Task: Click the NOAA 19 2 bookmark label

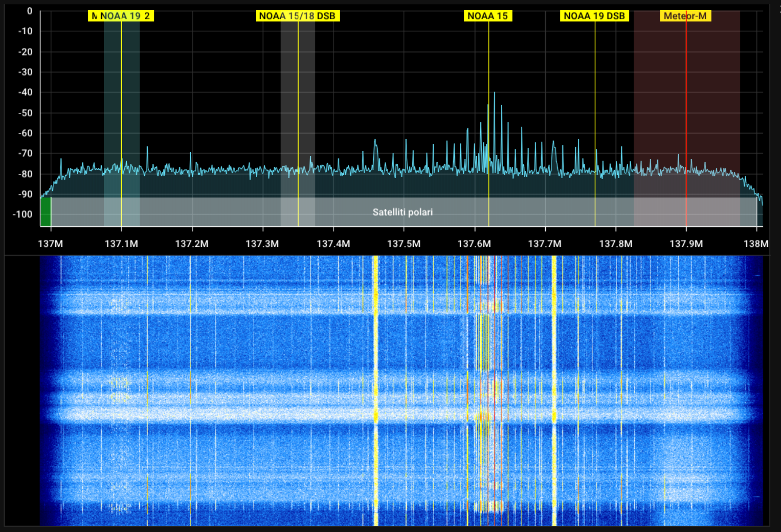Action: point(121,16)
